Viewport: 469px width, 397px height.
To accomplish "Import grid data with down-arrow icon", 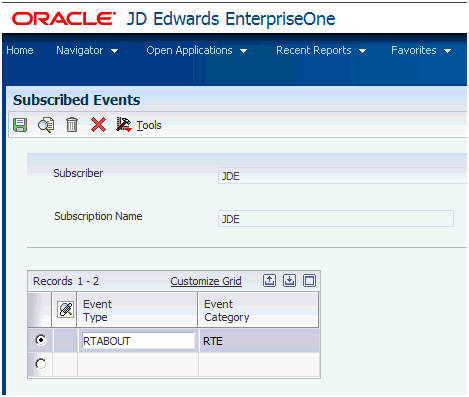I will click(289, 280).
